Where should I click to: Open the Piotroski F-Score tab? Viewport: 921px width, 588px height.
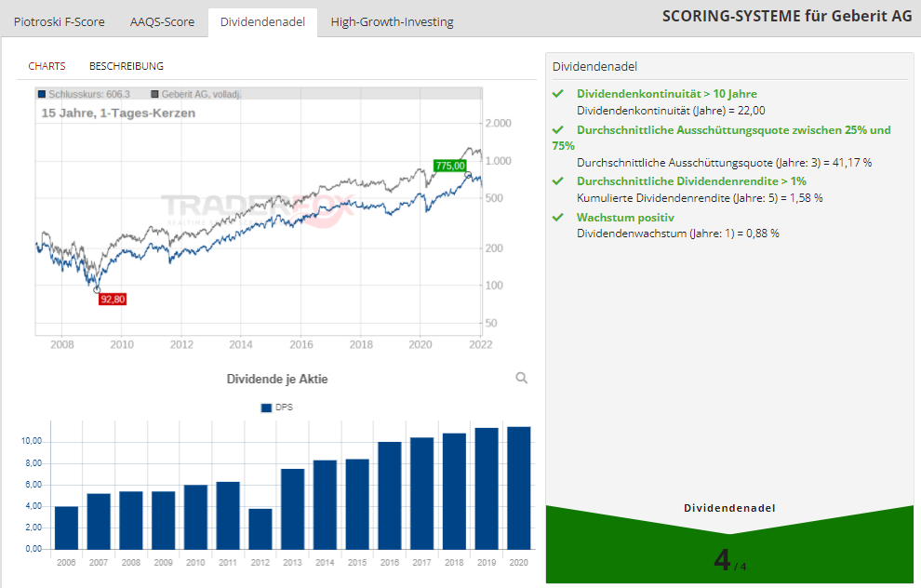[60, 22]
